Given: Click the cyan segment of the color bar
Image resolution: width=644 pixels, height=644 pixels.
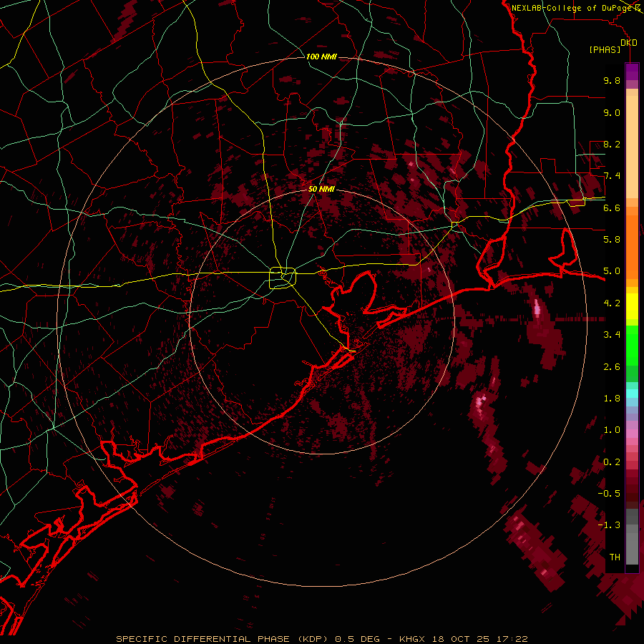Looking at the screenshot, I should [632, 394].
